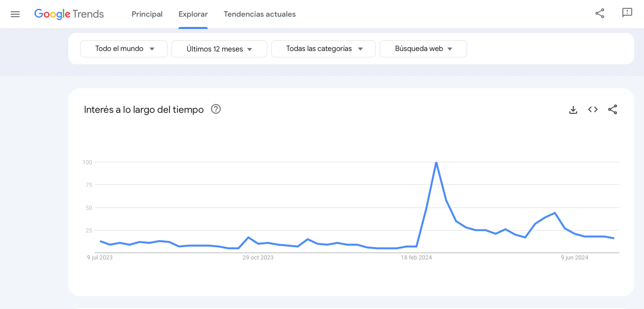Screen dimensions: 644x309
Task: Open Todas las categorías dropdown
Action: (323, 49)
